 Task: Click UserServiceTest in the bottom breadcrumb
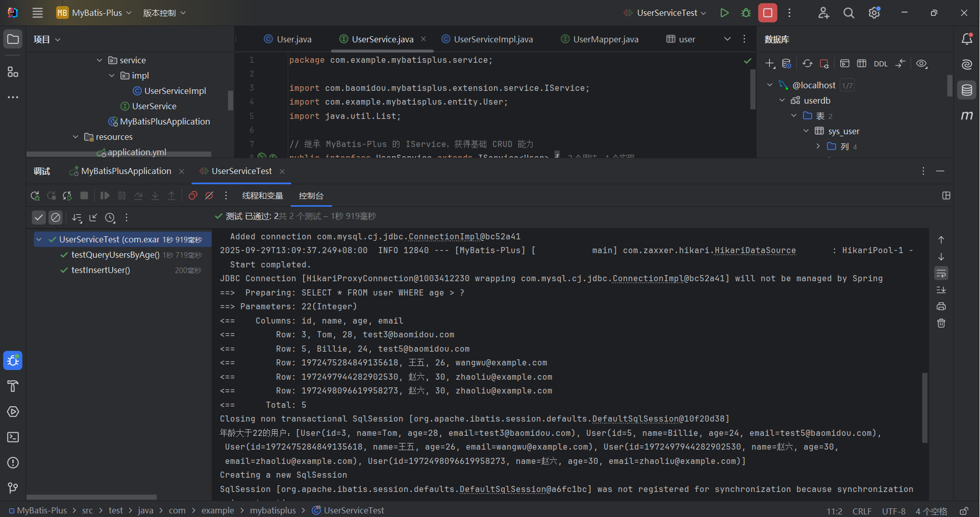pos(354,510)
